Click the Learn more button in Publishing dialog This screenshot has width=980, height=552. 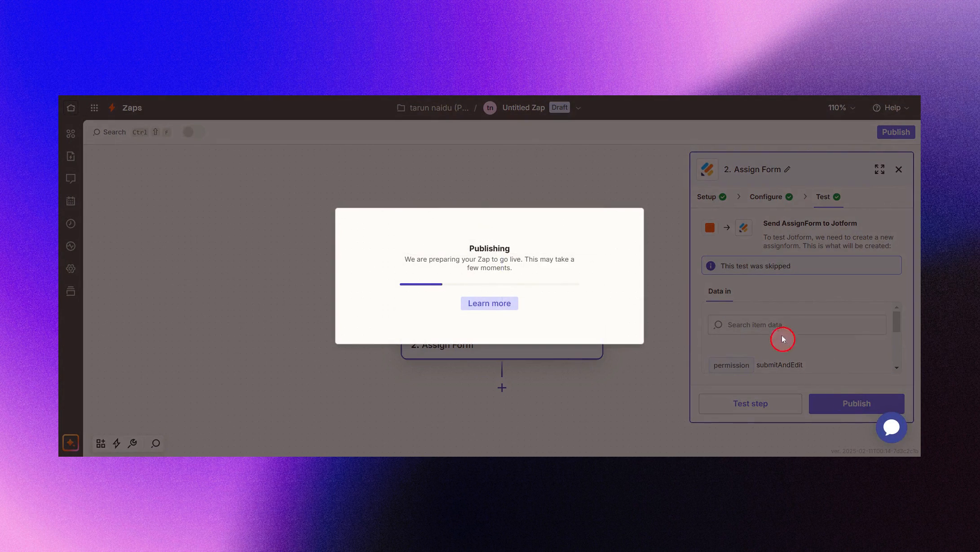489,303
